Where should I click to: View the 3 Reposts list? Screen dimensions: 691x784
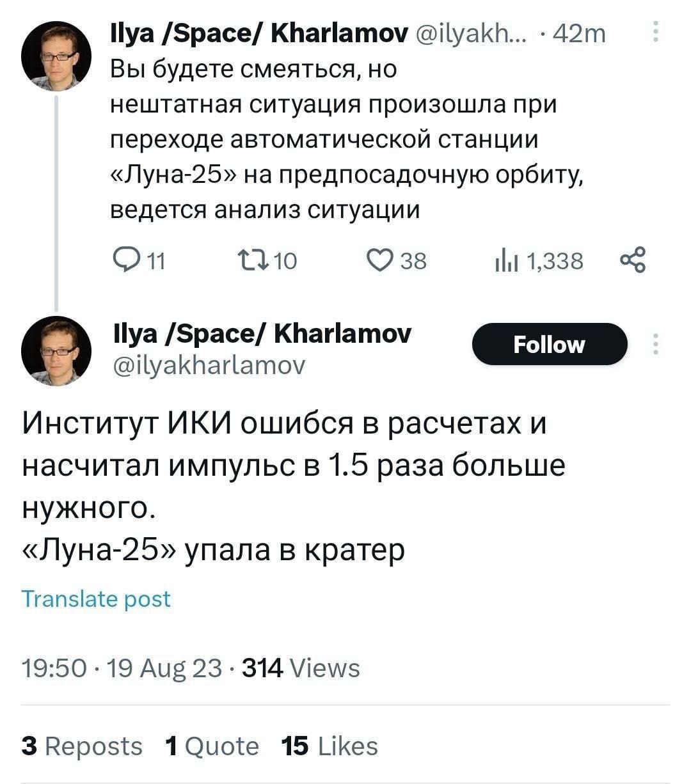point(82,746)
